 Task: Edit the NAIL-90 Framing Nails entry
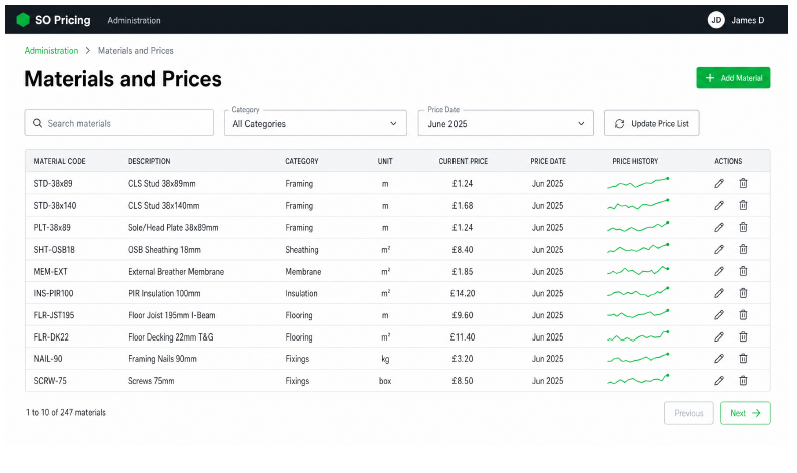pyautogui.click(x=719, y=359)
